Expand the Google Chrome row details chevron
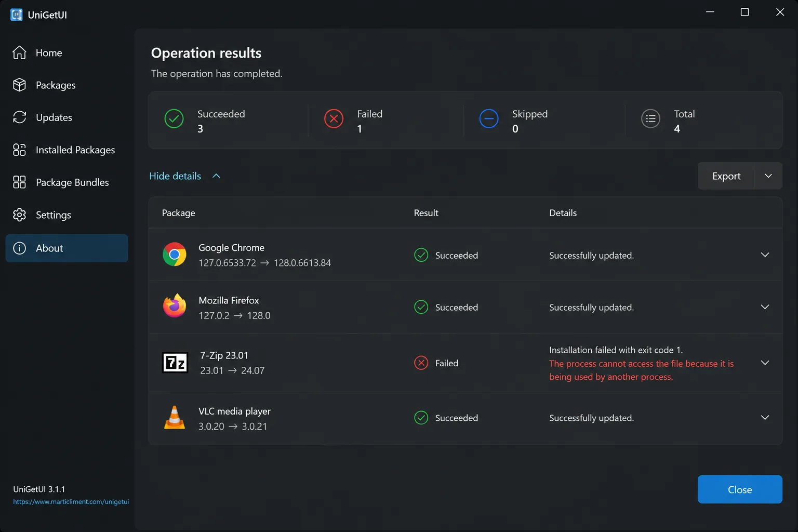 point(765,255)
